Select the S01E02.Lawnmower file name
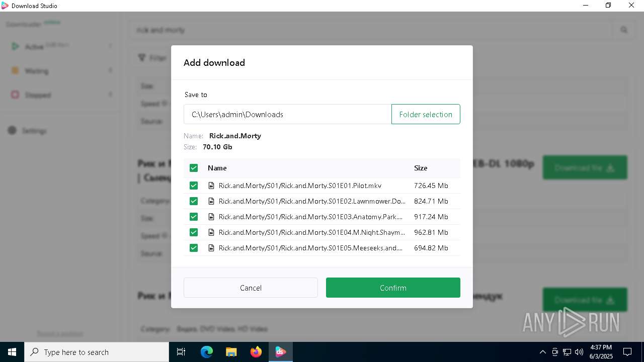This screenshot has width=644, height=362. point(312,201)
